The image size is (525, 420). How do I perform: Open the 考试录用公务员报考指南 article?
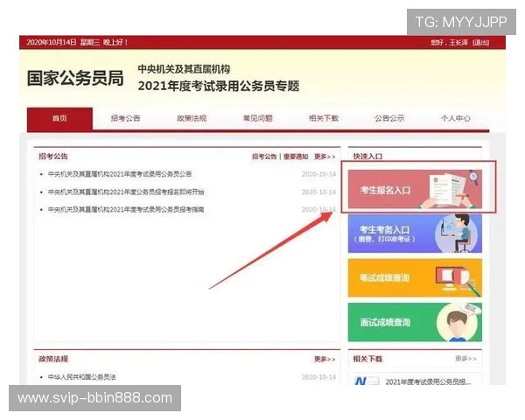pos(126,209)
